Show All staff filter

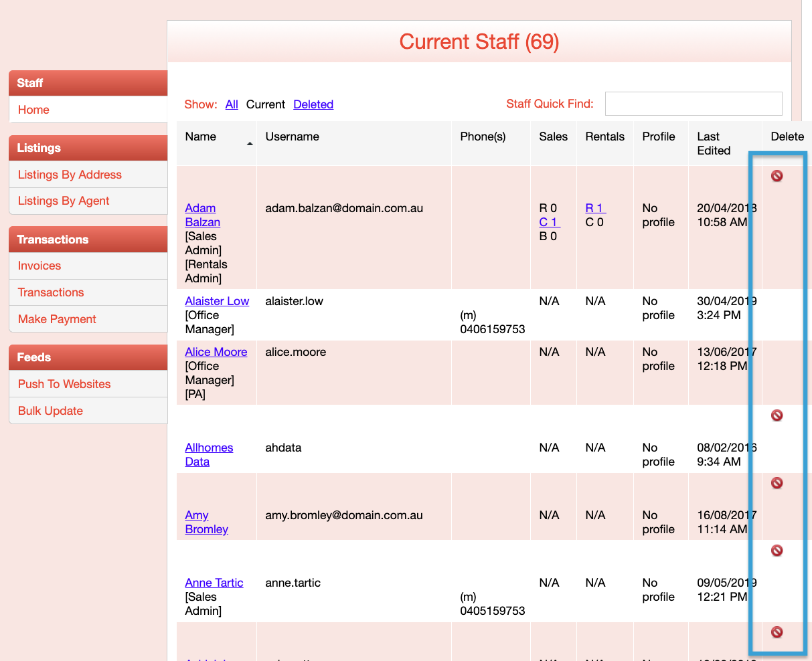pyautogui.click(x=232, y=104)
